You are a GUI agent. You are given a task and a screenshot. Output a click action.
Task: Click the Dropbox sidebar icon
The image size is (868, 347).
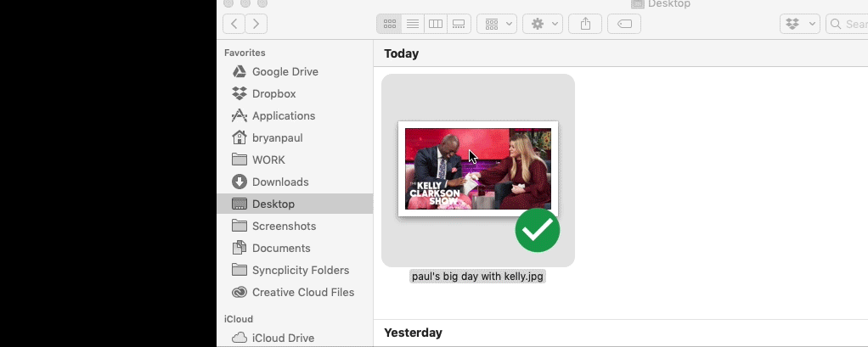tap(240, 93)
